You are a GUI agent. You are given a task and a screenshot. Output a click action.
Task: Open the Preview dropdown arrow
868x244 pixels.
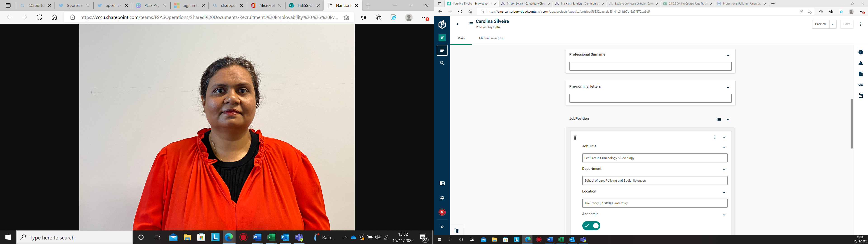(833, 24)
